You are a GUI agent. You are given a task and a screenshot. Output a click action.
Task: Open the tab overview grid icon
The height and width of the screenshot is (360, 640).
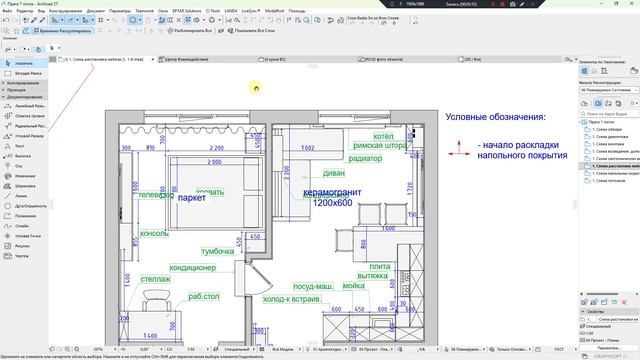click(53, 59)
